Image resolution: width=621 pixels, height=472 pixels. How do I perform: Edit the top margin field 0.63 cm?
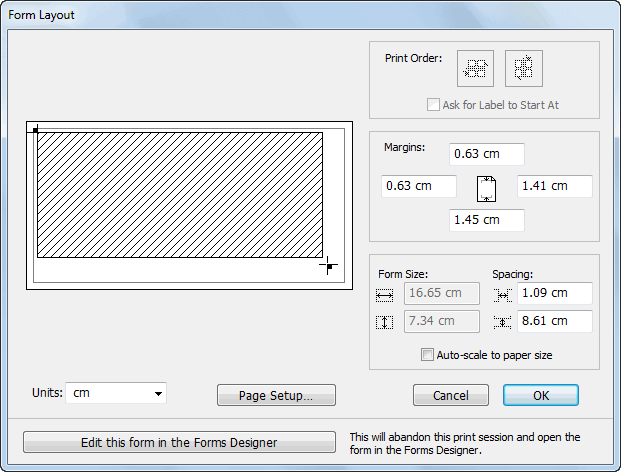tap(487, 154)
